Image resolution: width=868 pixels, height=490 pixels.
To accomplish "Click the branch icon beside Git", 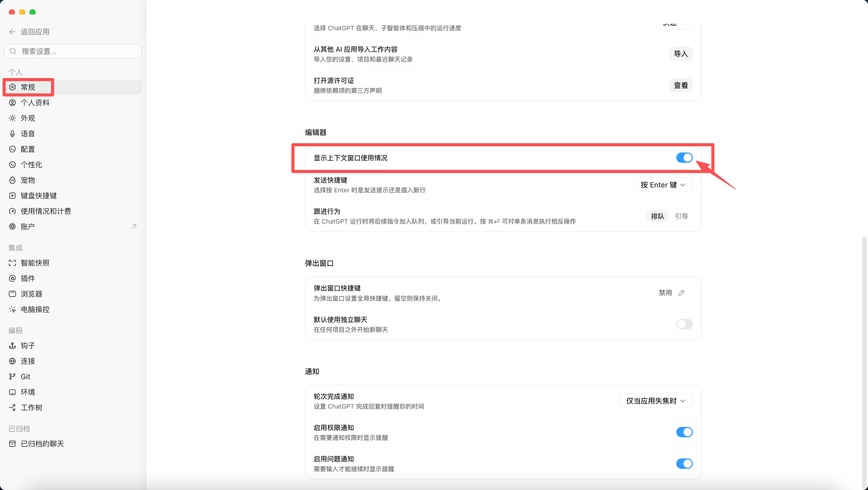I will [x=12, y=377].
